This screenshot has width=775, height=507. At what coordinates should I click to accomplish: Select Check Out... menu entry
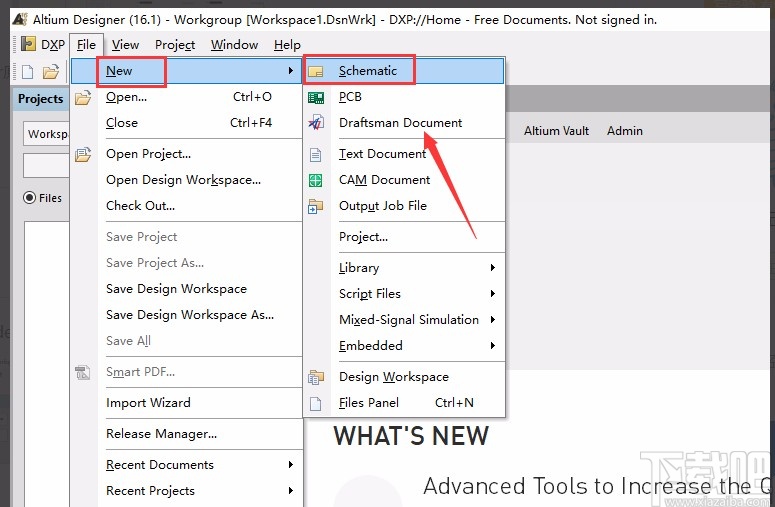point(186,206)
